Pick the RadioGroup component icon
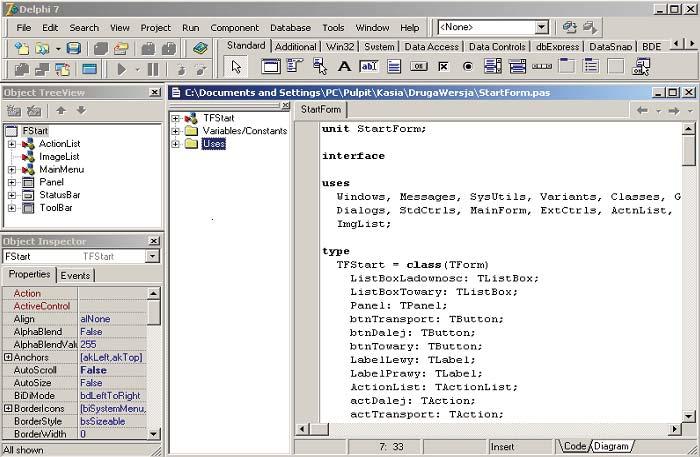Viewport: 700px width, 457px height. (591, 66)
